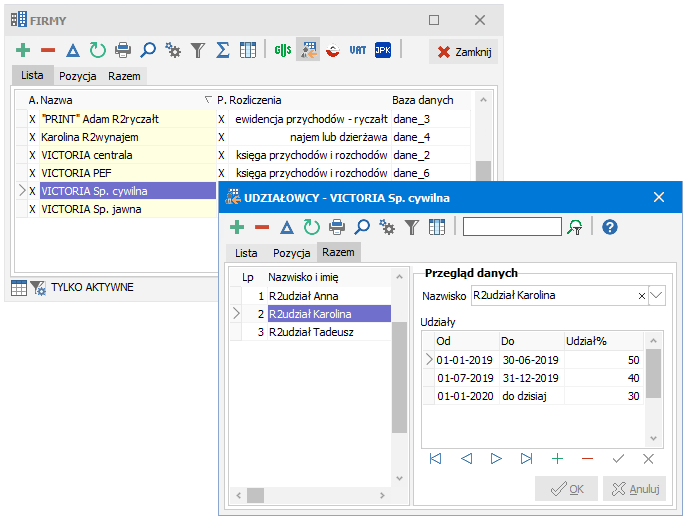The image size is (686, 521).
Task: Delete share row with red minus navigator
Action: click(x=587, y=458)
